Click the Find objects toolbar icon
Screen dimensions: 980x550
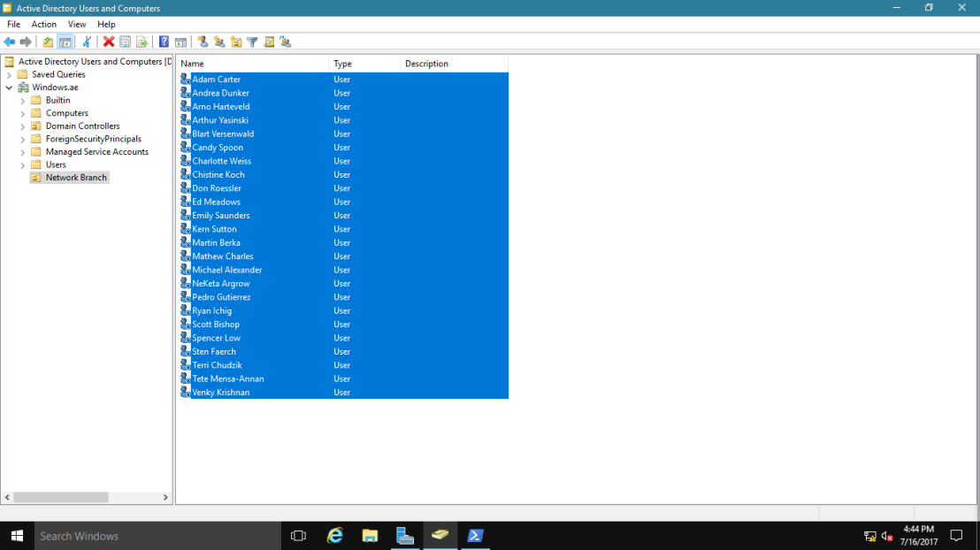[270, 42]
